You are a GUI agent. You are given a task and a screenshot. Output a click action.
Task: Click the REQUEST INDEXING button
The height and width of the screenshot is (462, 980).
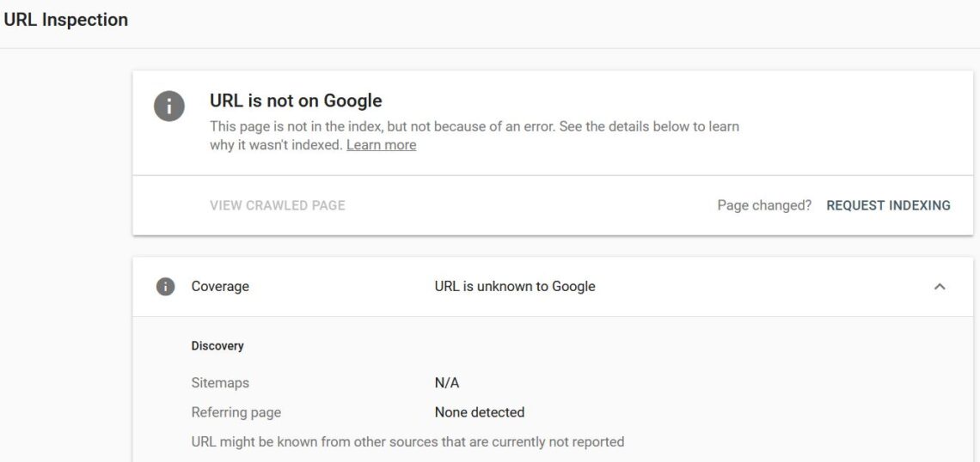[x=888, y=205]
